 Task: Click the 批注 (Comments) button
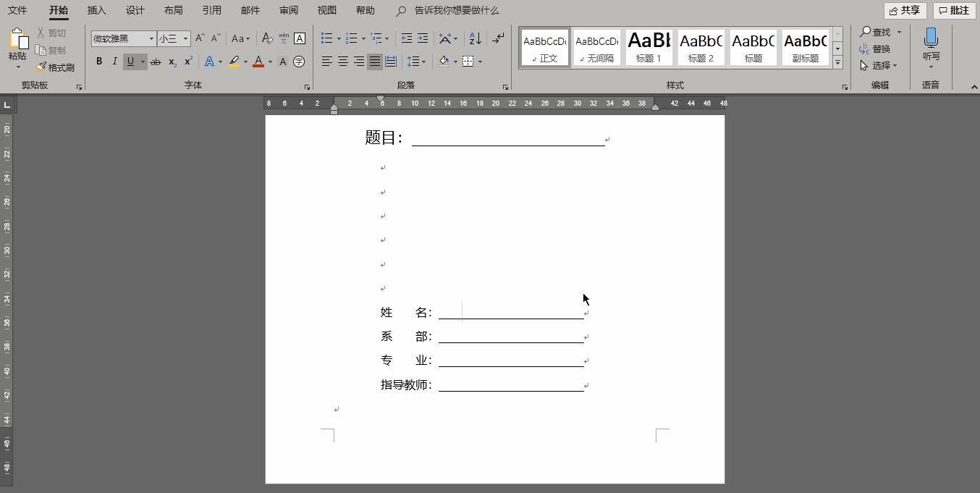(x=953, y=10)
